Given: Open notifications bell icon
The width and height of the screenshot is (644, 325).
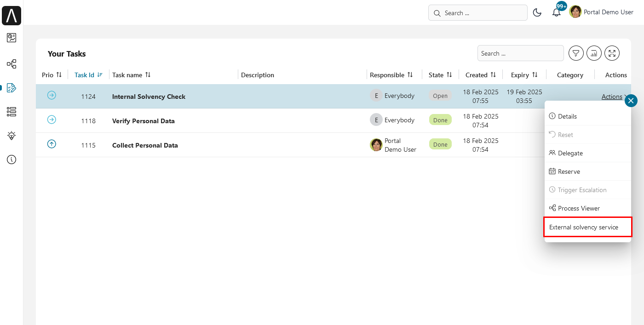Looking at the screenshot, I should [557, 13].
